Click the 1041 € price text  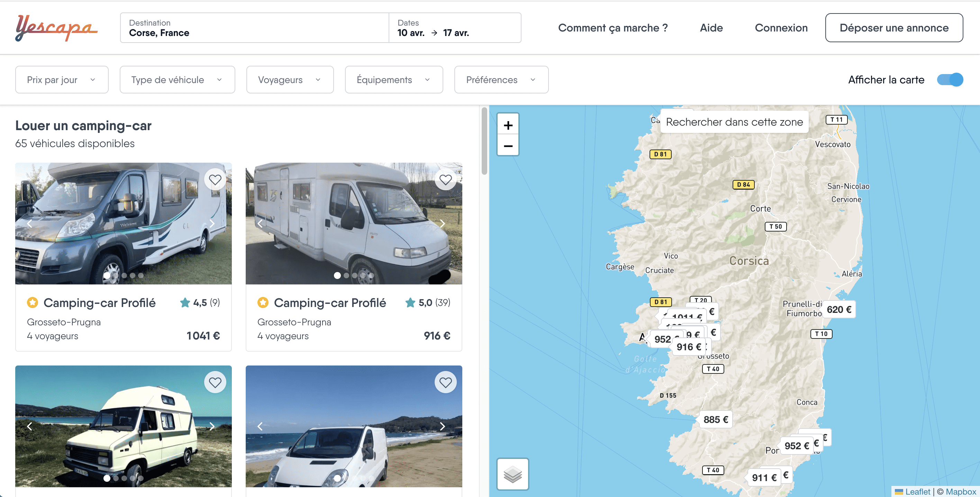pos(203,336)
